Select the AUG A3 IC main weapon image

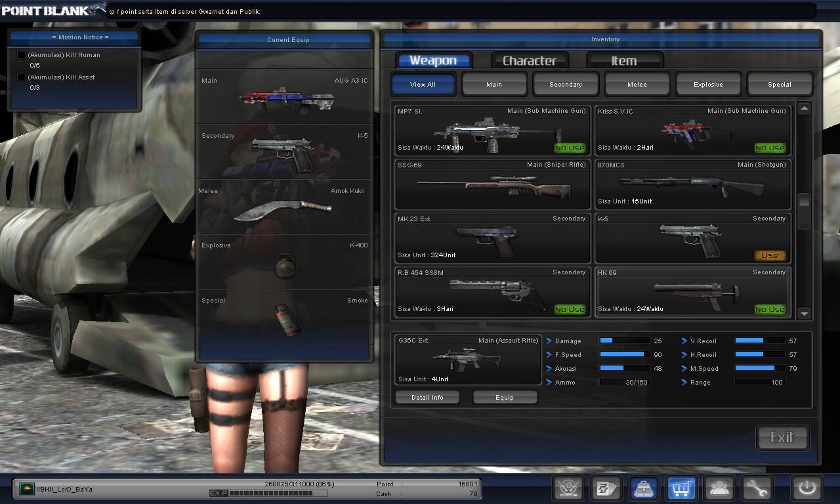[x=287, y=100]
